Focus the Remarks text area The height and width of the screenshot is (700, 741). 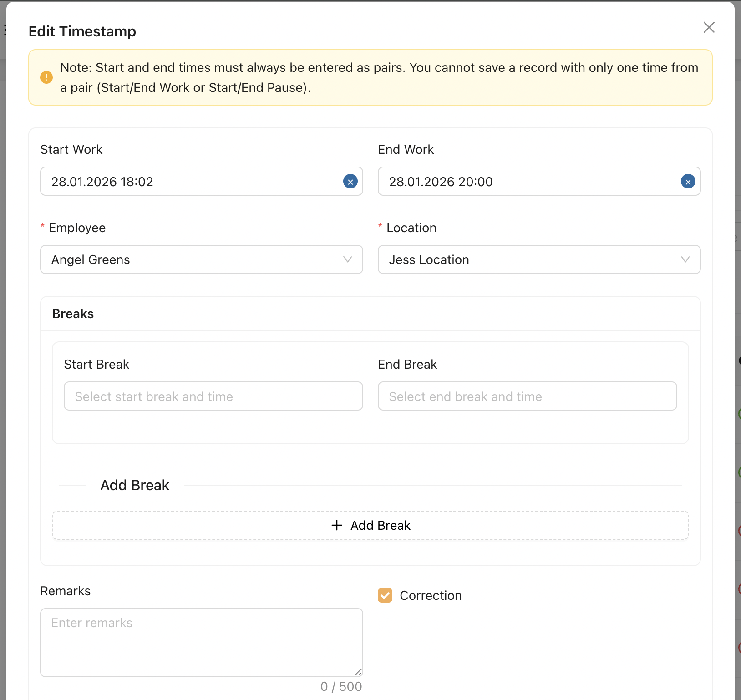pyautogui.click(x=201, y=642)
